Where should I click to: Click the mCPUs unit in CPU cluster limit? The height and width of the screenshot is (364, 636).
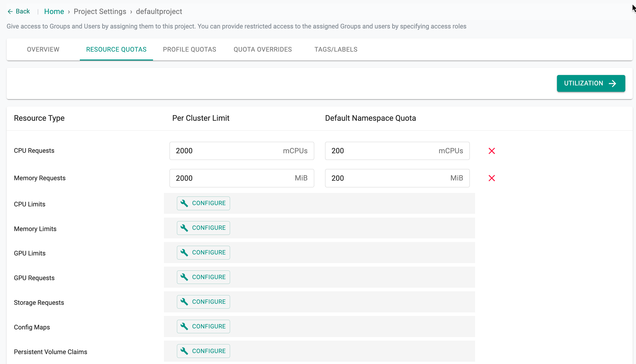pyautogui.click(x=295, y=151)
